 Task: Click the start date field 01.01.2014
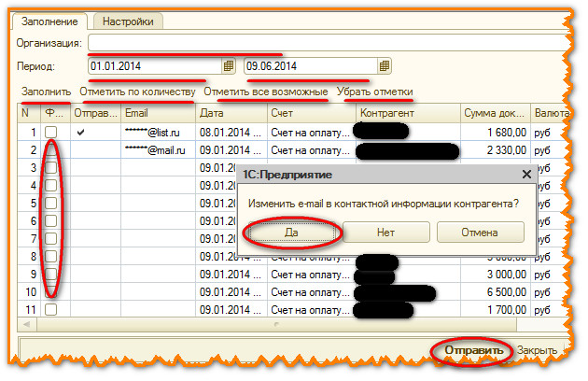(x=155, y=66)
